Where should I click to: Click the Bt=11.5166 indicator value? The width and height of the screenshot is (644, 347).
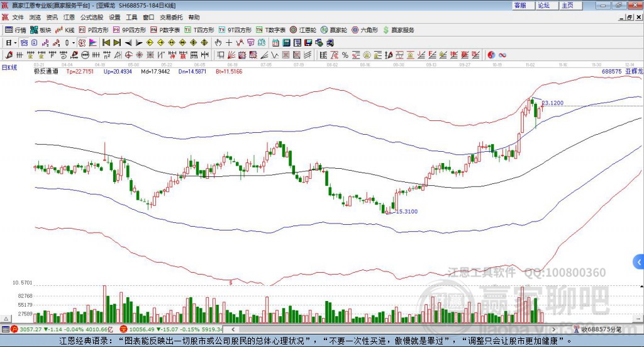coord(229,71)
